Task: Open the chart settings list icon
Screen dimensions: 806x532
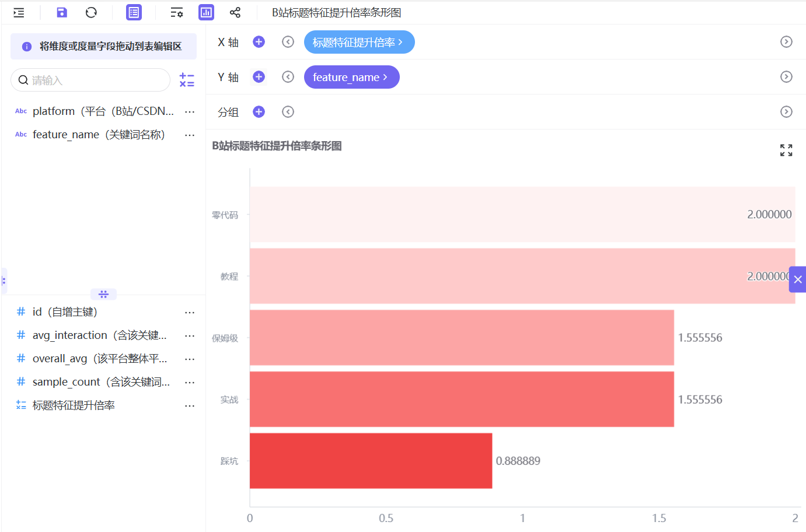Action: coord(177,13)
